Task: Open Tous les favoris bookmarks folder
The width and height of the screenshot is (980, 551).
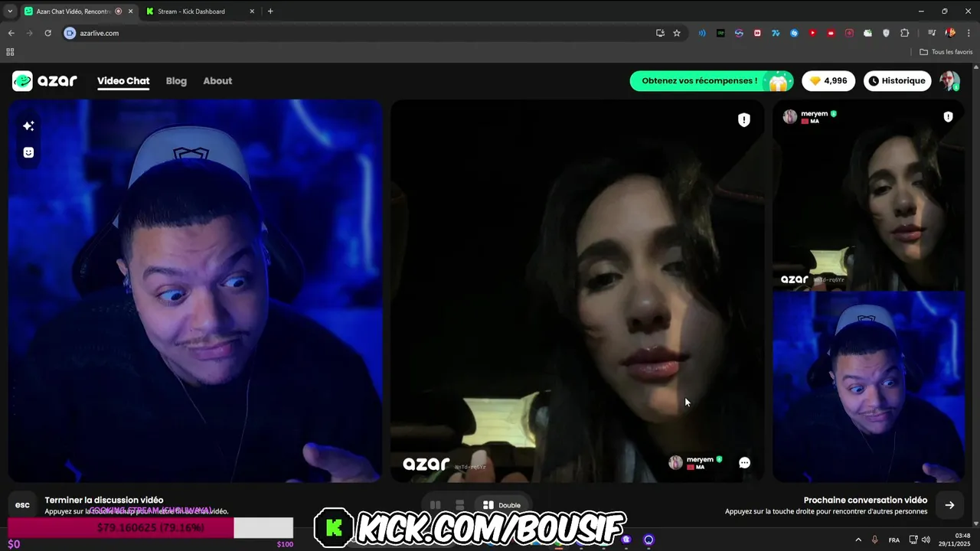Action: (x=946, y=52)
